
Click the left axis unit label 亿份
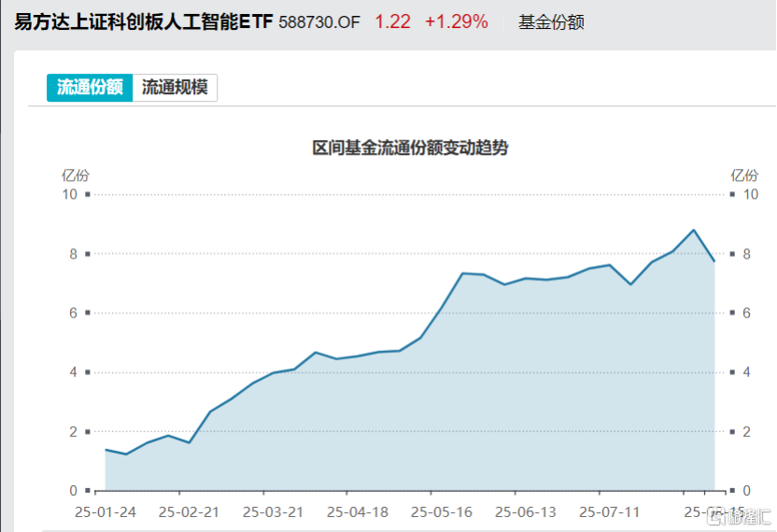pos(76,175)
